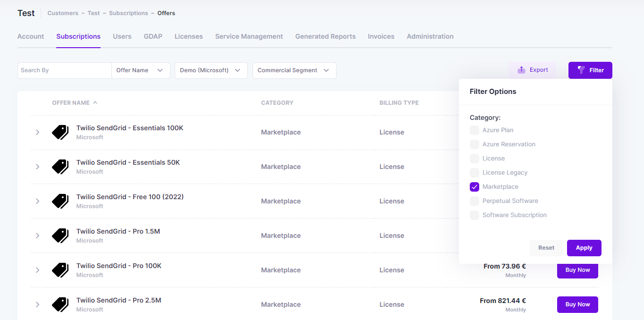Viewport: 644px width, 320px height.
Task: Sort by the Billing Type column header
Action: click(399, 102)
